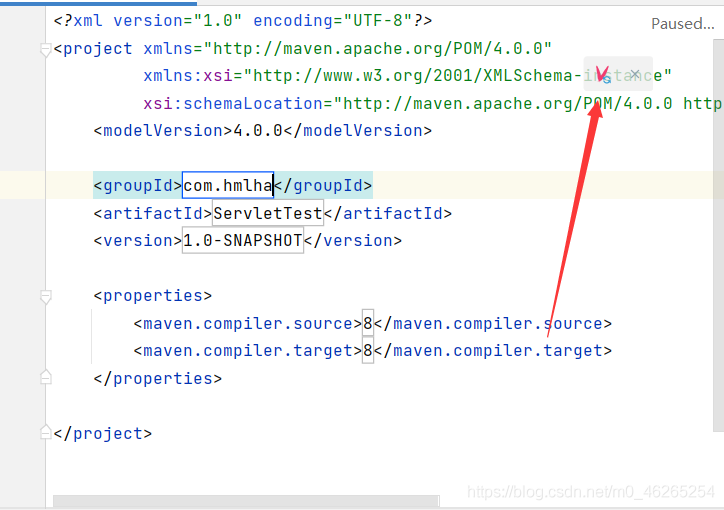Click the "xmlns:xsi" attribute name
Image resolution: width=724 pixels, height=510 pixels.
coord(188,75)
